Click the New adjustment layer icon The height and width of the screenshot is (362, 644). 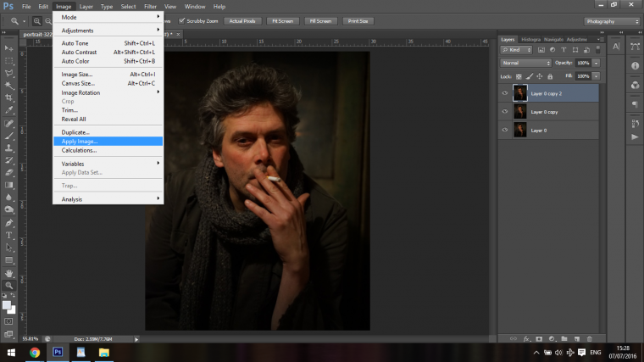[552, 338]
